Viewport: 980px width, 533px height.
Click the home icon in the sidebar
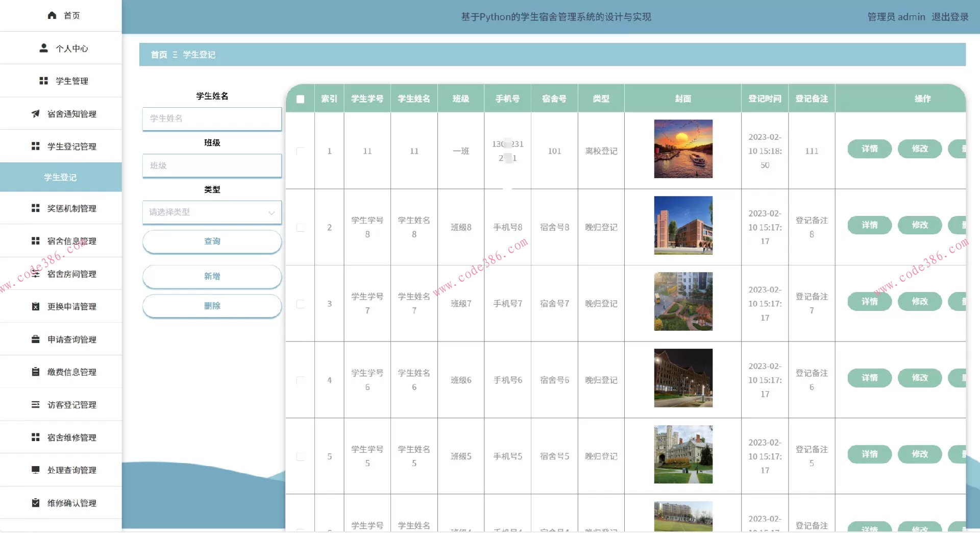[52, 15]
